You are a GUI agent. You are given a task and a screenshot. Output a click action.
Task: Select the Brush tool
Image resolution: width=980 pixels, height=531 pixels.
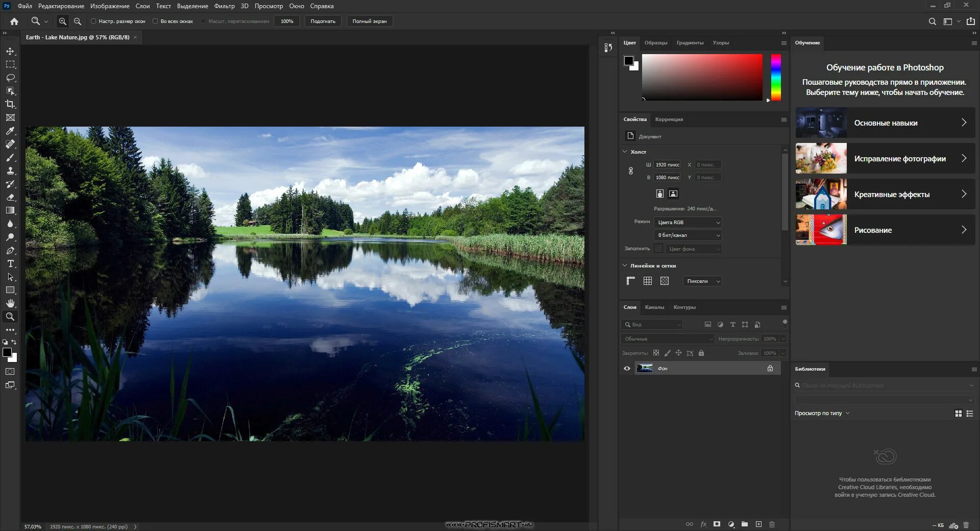click(10, 157)
